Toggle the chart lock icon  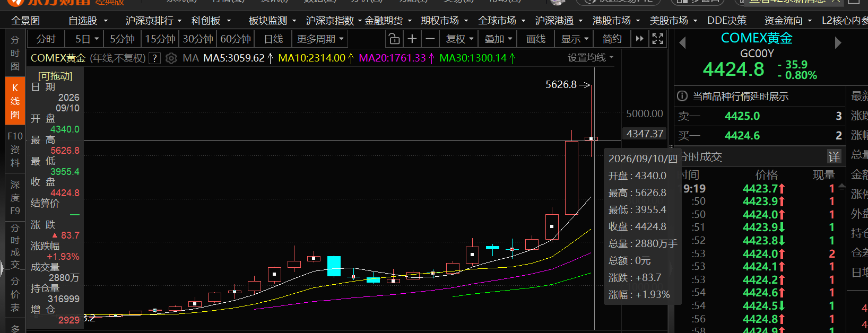(x=394, y=39)
